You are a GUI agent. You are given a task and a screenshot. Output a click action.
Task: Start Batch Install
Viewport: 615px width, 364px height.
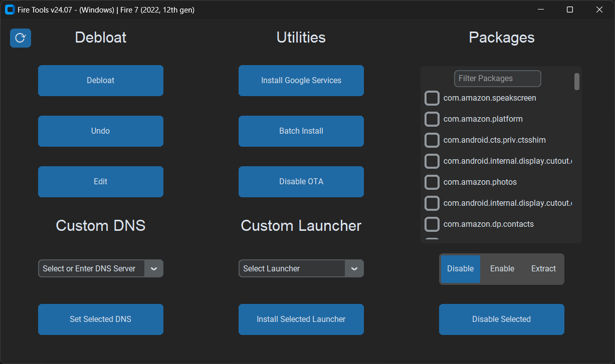[x=301, y=131]
